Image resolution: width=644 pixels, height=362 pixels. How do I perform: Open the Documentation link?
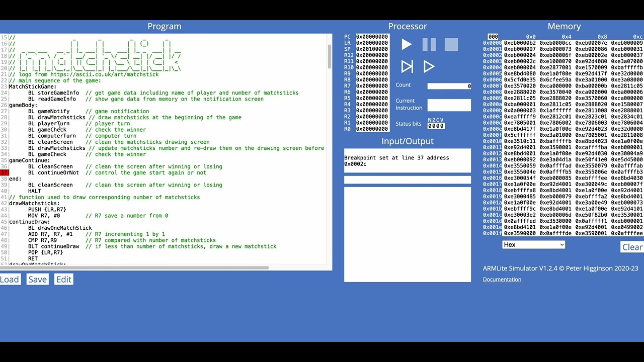[x=502, y=280]
